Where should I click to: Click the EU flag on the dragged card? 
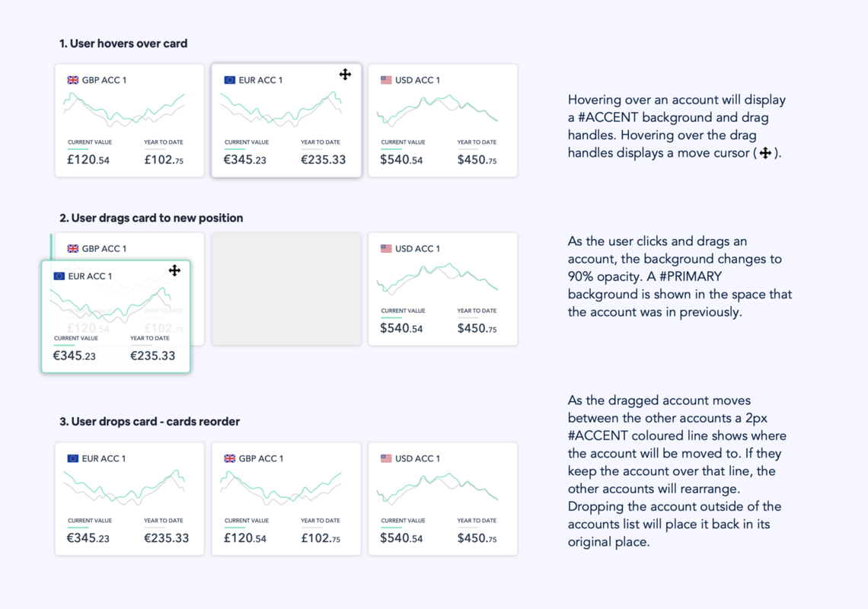pos(59,276)
